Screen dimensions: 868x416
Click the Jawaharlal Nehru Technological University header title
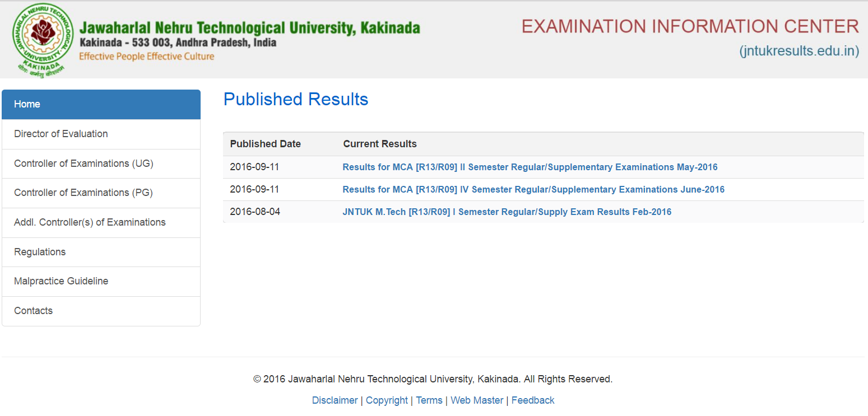[250, 28]
